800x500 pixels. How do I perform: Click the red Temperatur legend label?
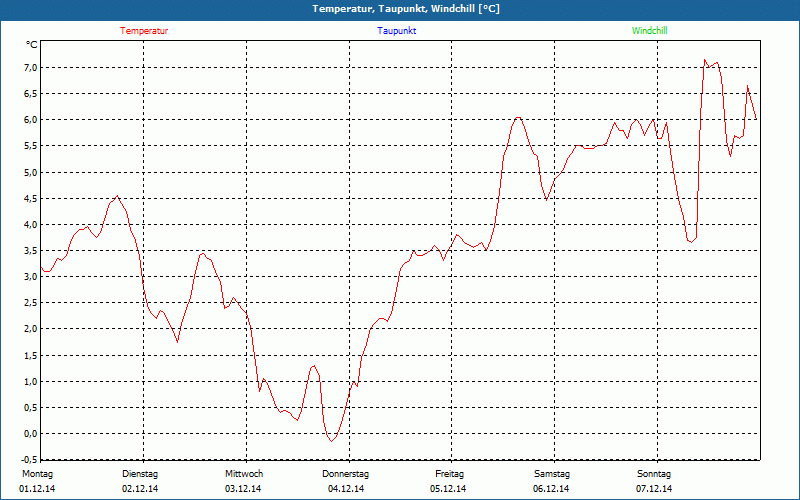click(144, 31)
